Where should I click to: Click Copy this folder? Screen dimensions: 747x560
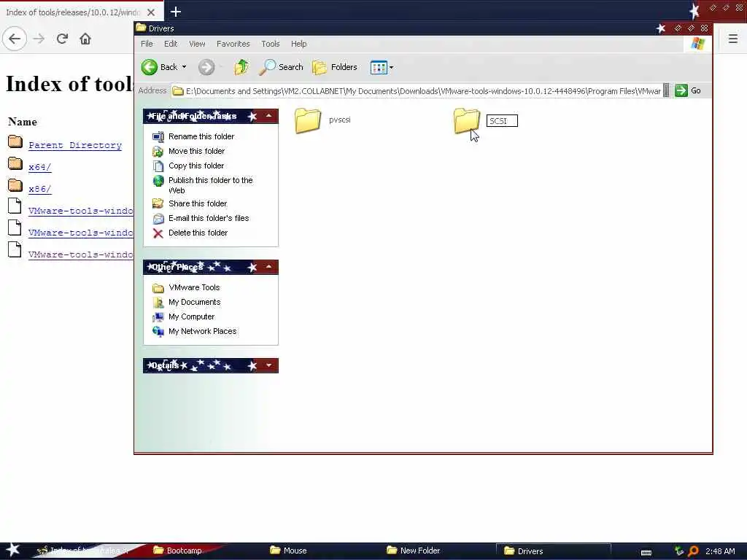point(196,166)
